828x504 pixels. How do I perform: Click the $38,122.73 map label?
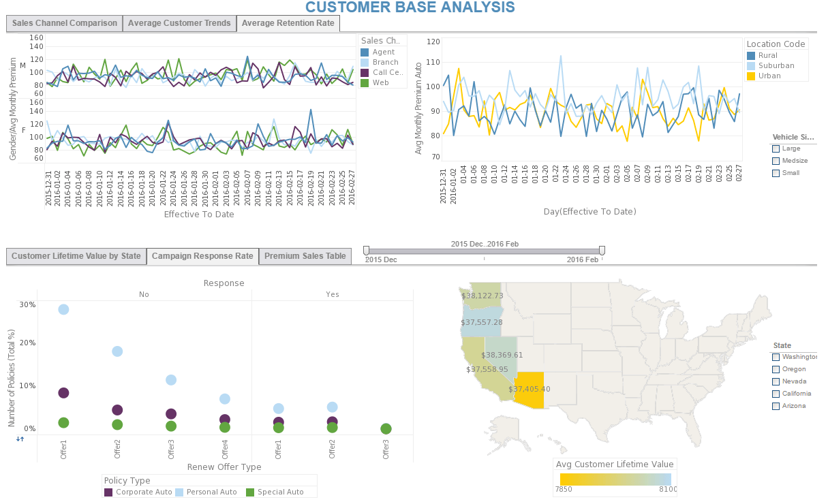[x=482, y=296]
